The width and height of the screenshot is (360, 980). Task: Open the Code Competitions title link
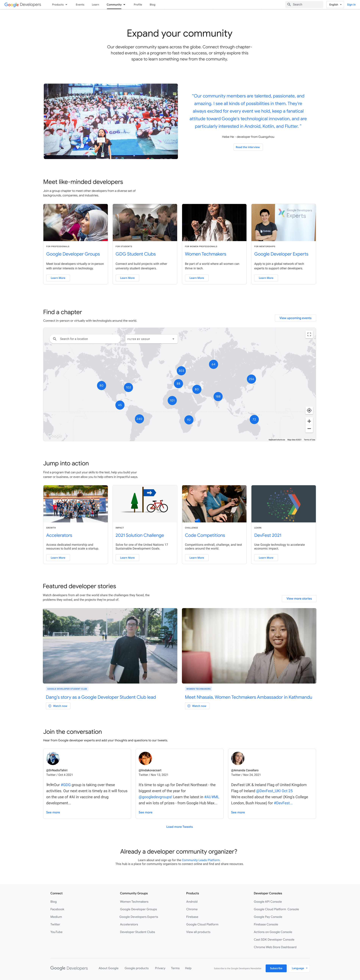click(x=205, y=535)
